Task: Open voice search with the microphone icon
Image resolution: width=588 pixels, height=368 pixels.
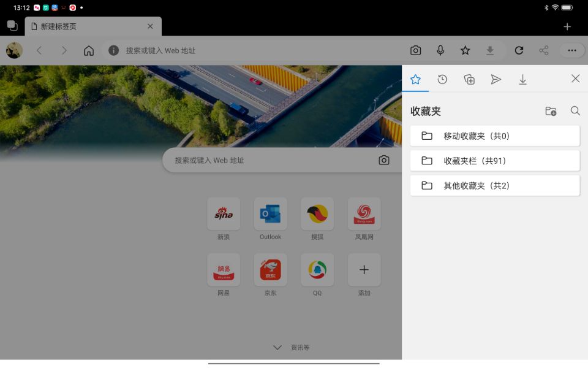Action: tap(440, 50)
